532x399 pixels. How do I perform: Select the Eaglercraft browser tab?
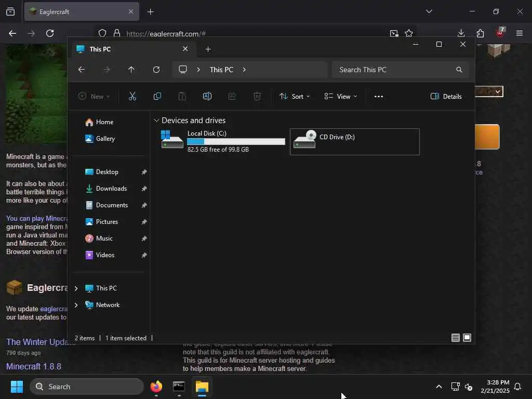coord(82,11)
